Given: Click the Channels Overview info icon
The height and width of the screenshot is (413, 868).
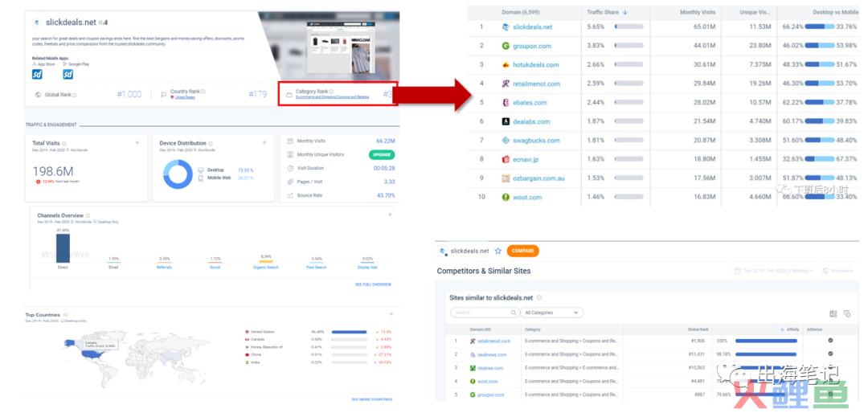Looking at the screenshot, I should tap(88, 215).
